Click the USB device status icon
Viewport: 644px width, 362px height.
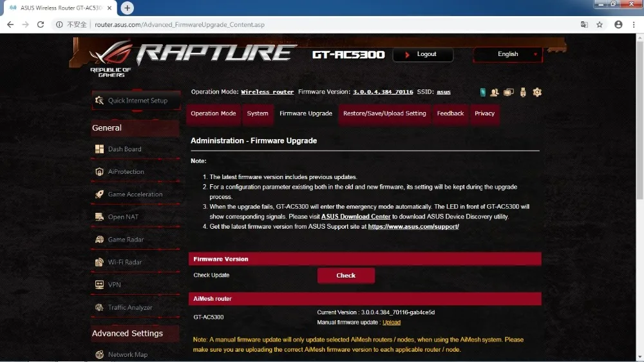(x=523, y=93)
